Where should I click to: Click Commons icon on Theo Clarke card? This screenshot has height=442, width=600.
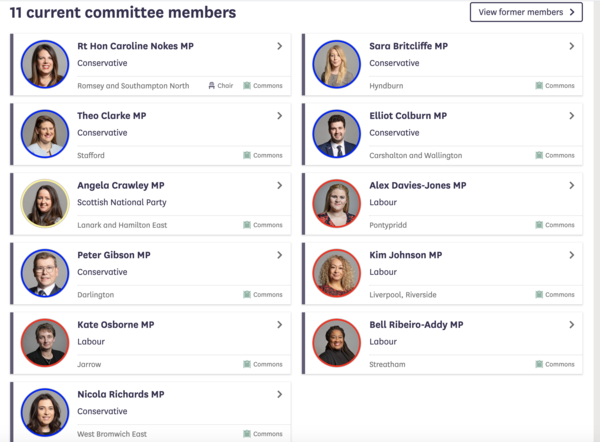click(x=247, y=155)
